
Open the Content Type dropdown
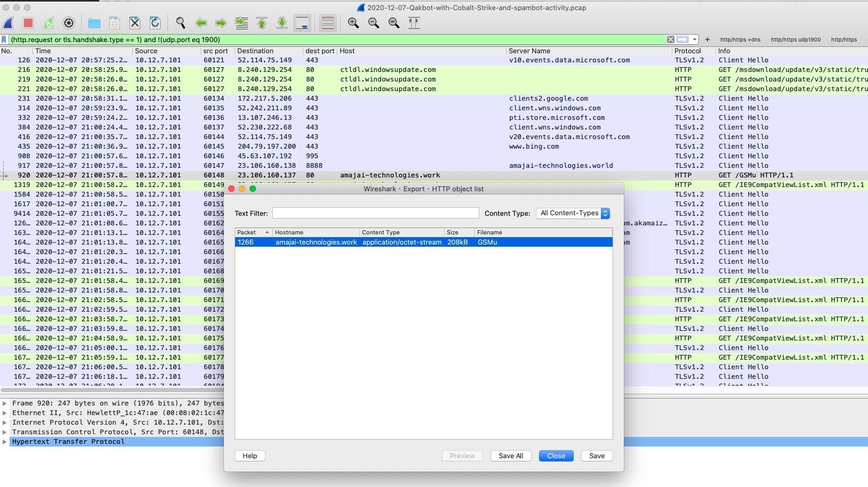tap(573, 213)
